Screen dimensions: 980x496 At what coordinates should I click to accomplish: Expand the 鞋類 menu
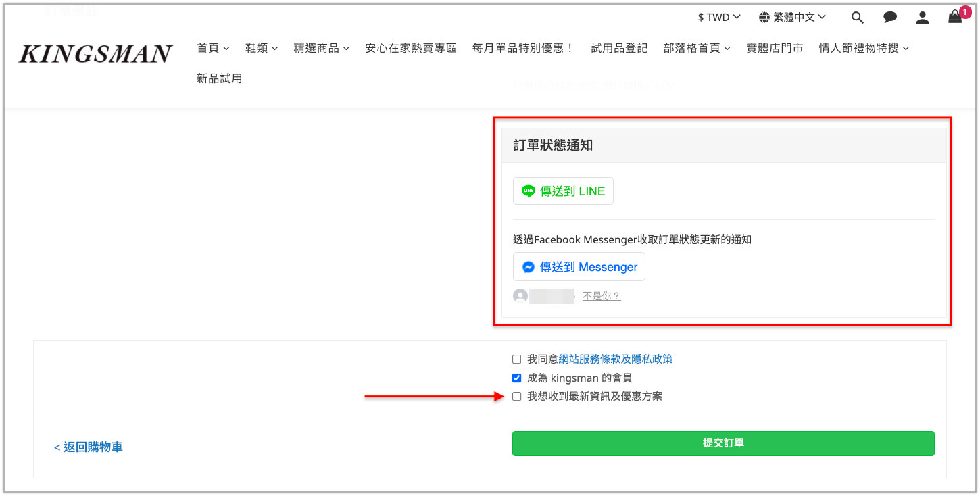pyautogui.click(x=262, y=48)
